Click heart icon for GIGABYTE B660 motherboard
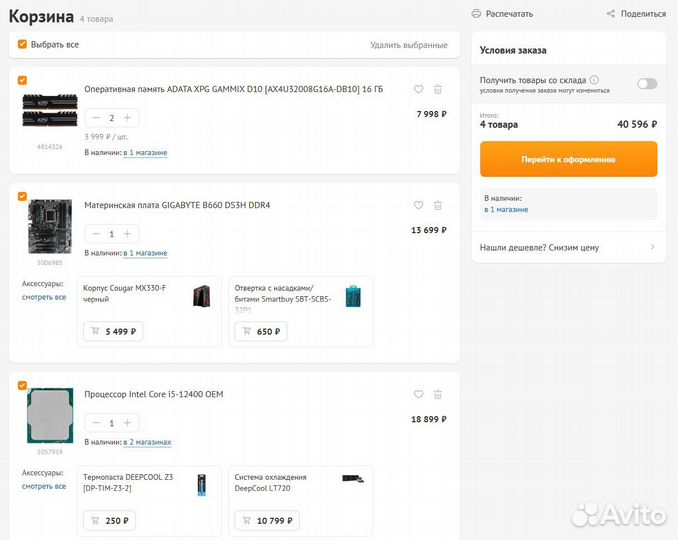 tap(418, 205)
